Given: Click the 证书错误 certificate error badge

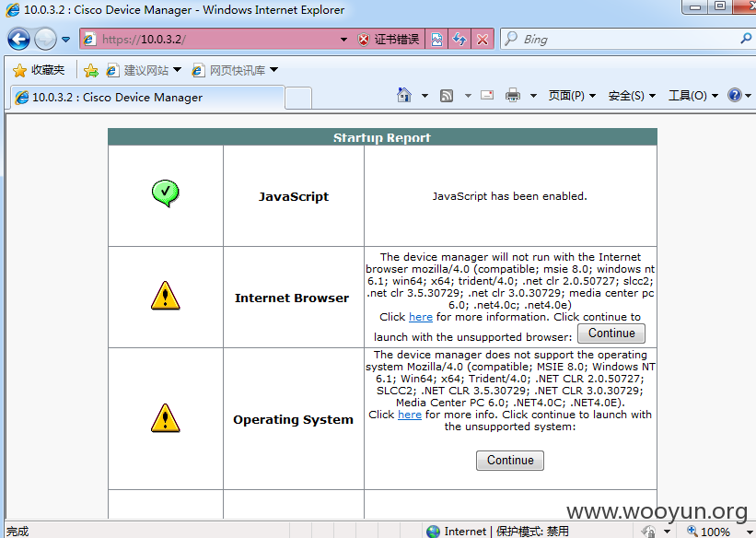Looking at the screenshot, I should pos(390,39).
